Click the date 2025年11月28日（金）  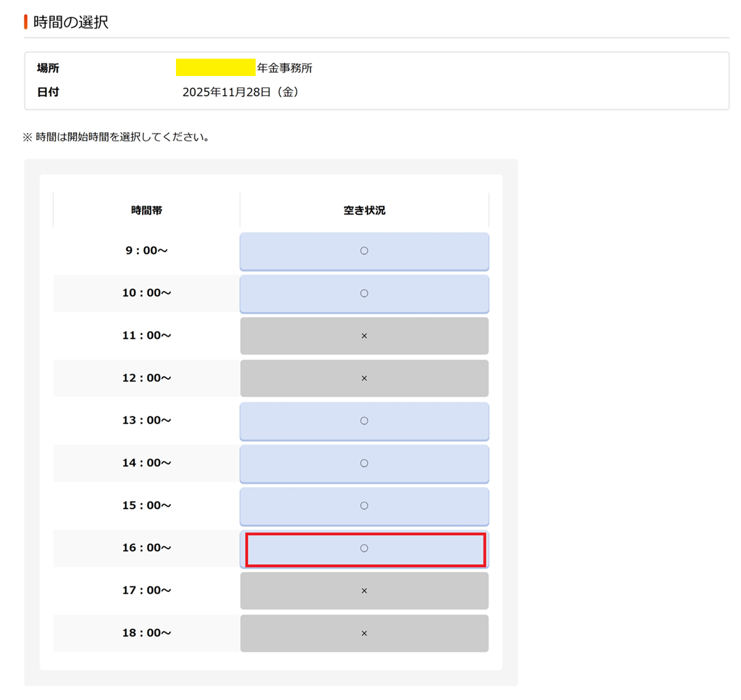[241, 92]
